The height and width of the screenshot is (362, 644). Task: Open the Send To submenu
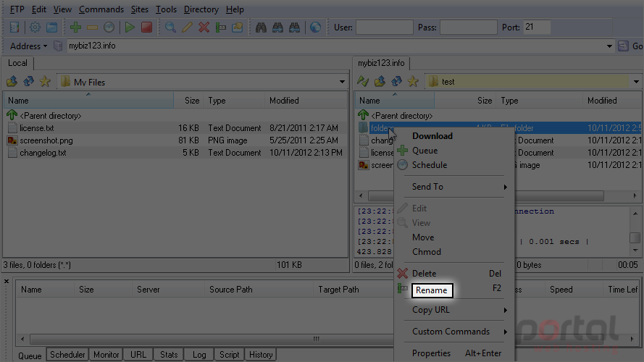pos(454,187)
